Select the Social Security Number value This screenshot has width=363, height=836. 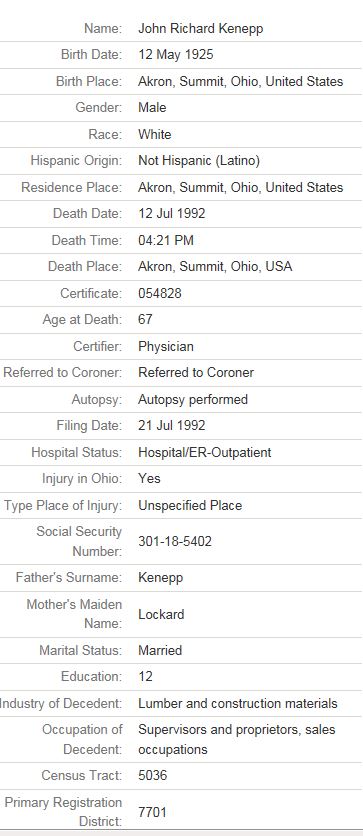175,541
